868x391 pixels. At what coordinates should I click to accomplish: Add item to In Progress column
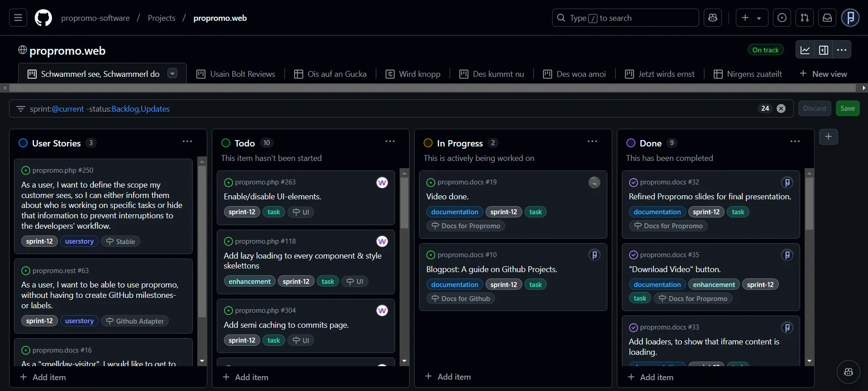[448, 377]
